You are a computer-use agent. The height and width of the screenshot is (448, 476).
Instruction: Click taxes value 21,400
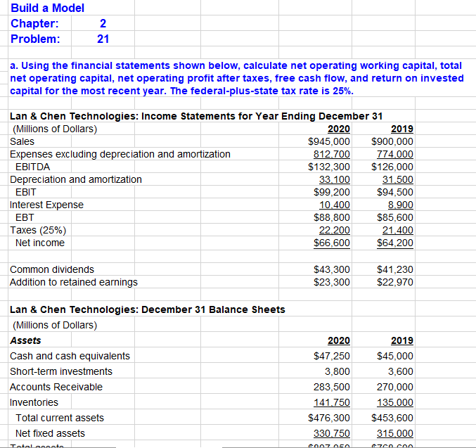[x=398, y=230]
